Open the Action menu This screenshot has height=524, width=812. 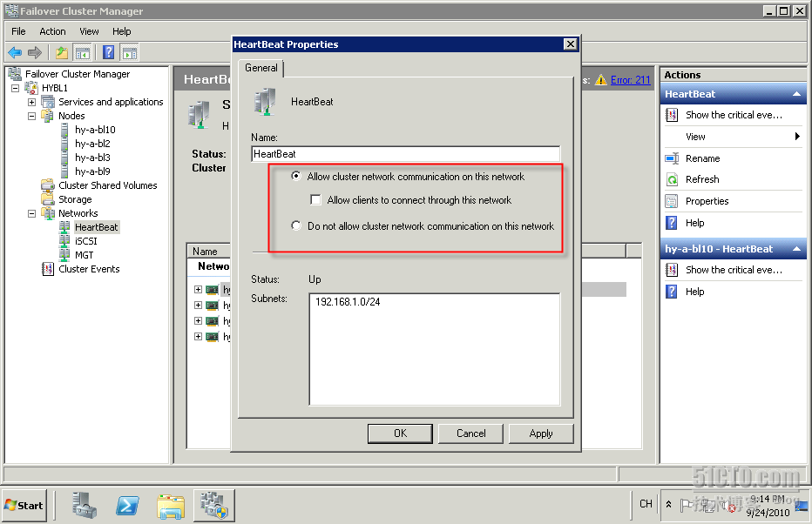(52, 31)
